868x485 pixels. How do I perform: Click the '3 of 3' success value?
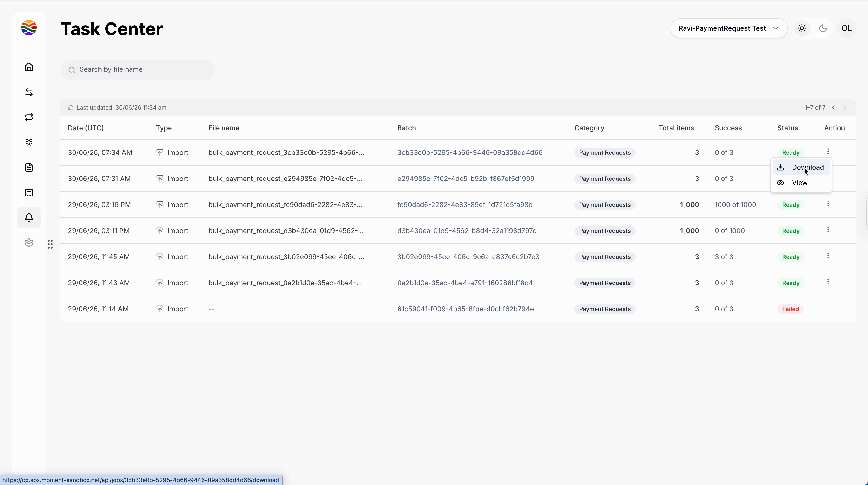[x=724, y=257]
